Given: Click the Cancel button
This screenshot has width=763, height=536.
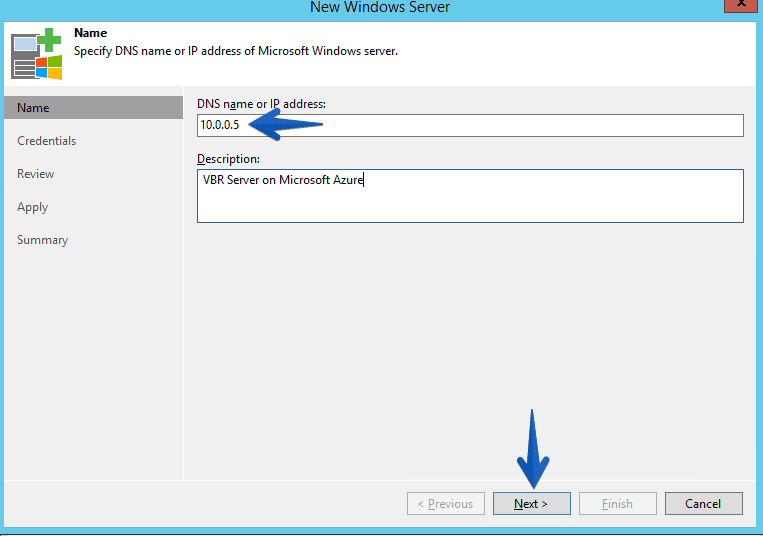Looking at the screenshot, I should tap(704, 503).
